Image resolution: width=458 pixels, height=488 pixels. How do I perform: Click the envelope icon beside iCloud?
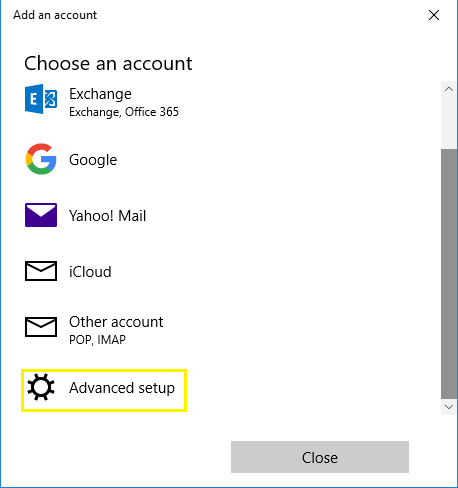pyautogui.click(x=41, y=271)
